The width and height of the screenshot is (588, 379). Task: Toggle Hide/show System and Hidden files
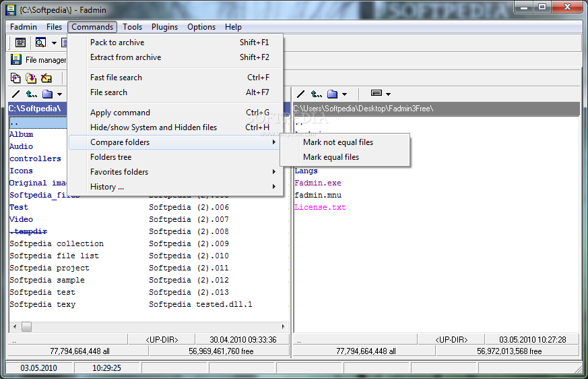(176, 127)
